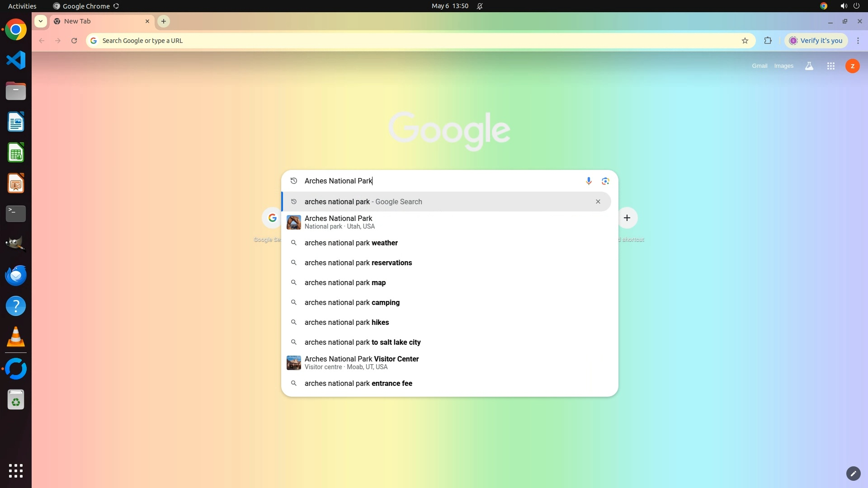Open Google Lens image search icon
Screen dimensions: 868x488
(605, 181)
